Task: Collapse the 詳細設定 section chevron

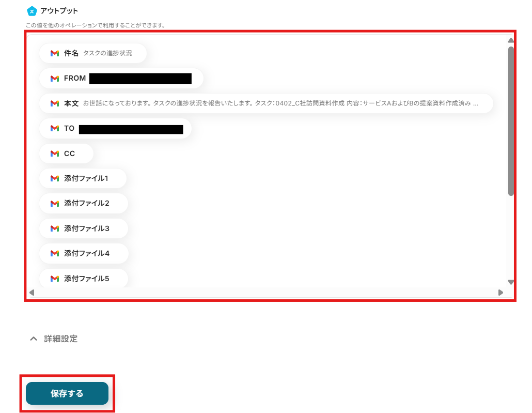Action: click(x=33, y=339)
